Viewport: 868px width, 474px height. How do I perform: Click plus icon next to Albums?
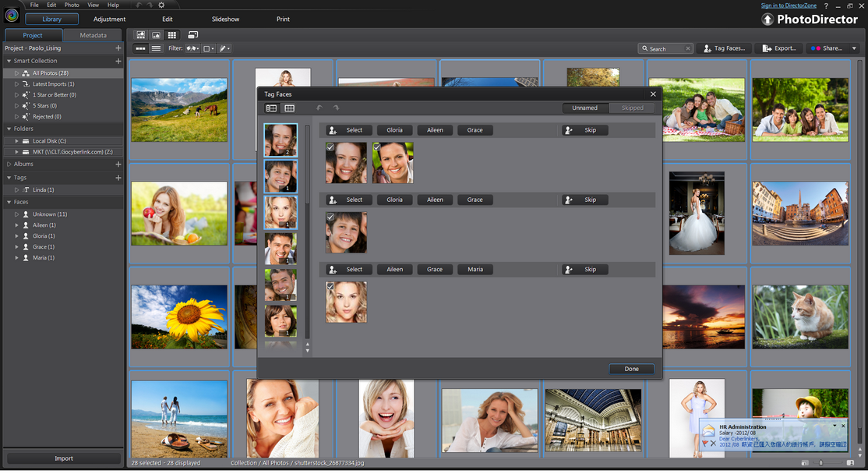tap(118, 164)
